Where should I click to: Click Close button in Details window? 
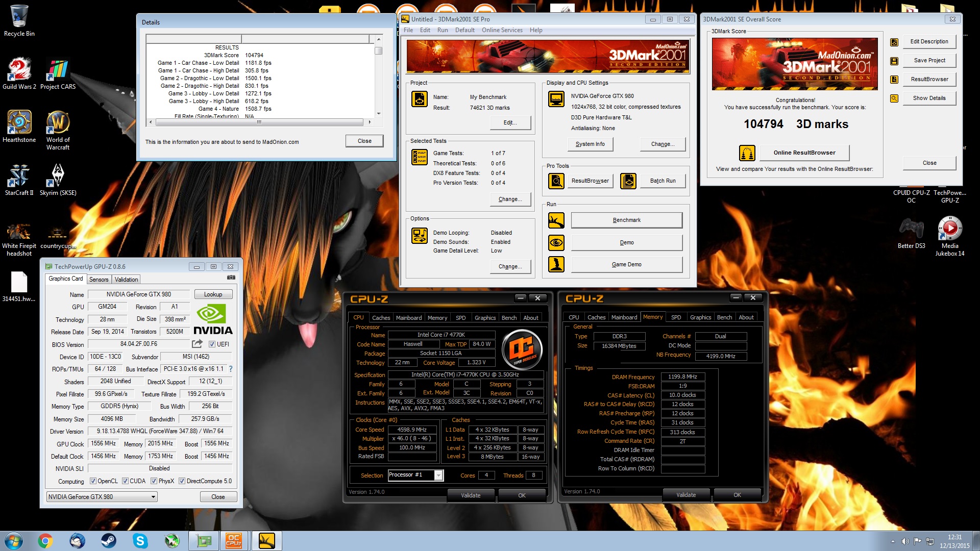click(364, 141)
